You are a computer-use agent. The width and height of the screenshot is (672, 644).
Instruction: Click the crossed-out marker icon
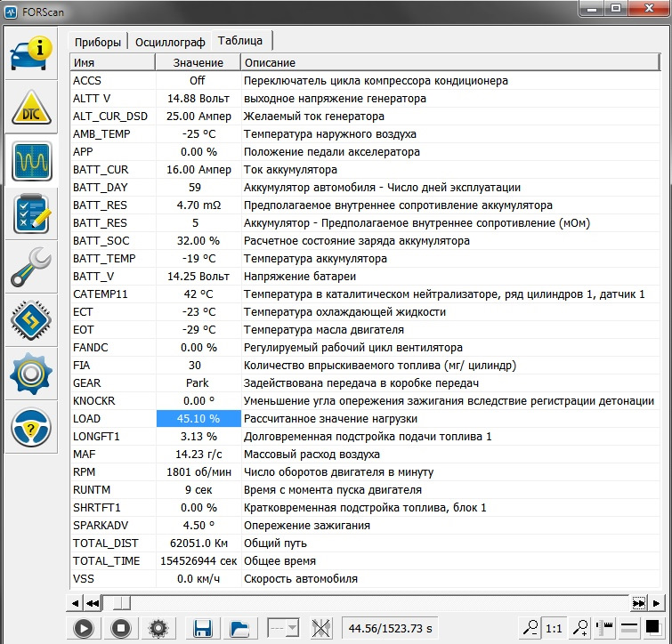tap(321, 628)
